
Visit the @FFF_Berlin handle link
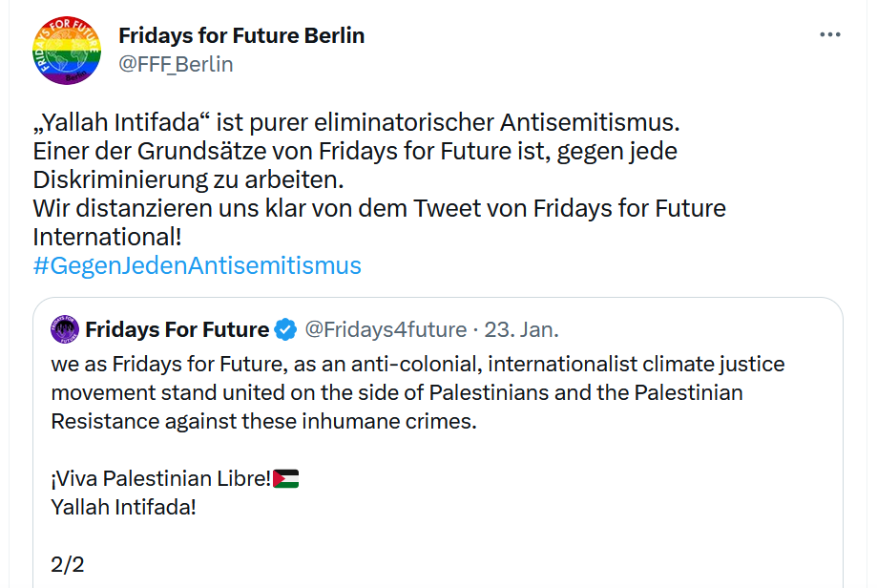click(x=176, y=64)
